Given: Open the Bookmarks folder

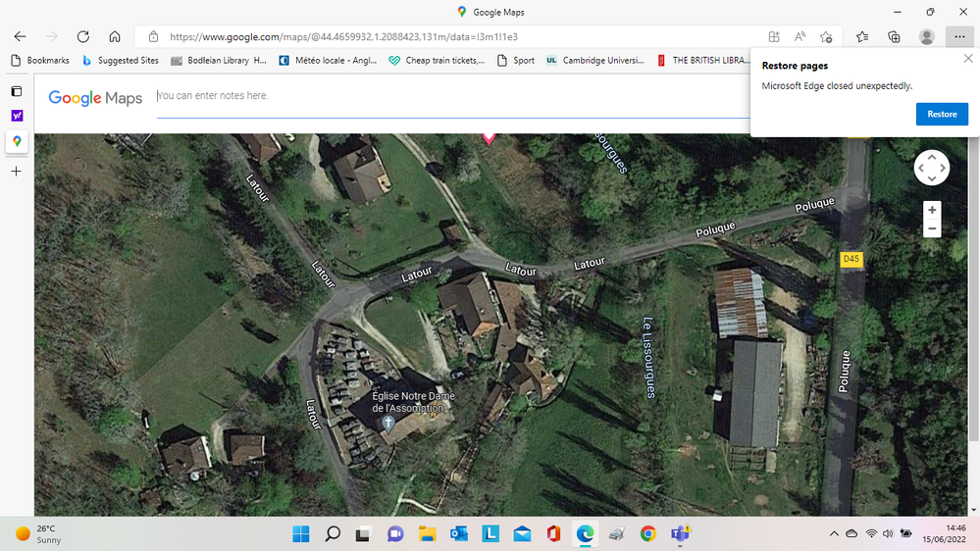Looking at the screenshot, I should click(40, 60).
